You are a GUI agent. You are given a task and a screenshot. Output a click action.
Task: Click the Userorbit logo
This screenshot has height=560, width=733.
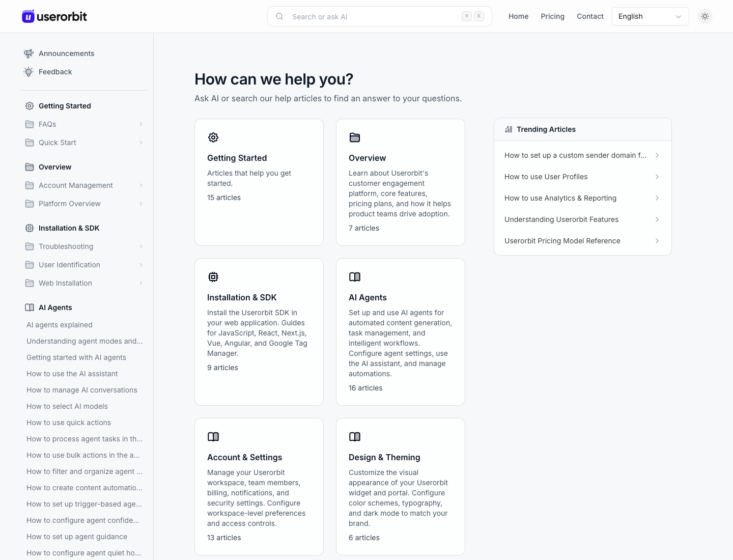pyautogui.click(x=54, y=16)
